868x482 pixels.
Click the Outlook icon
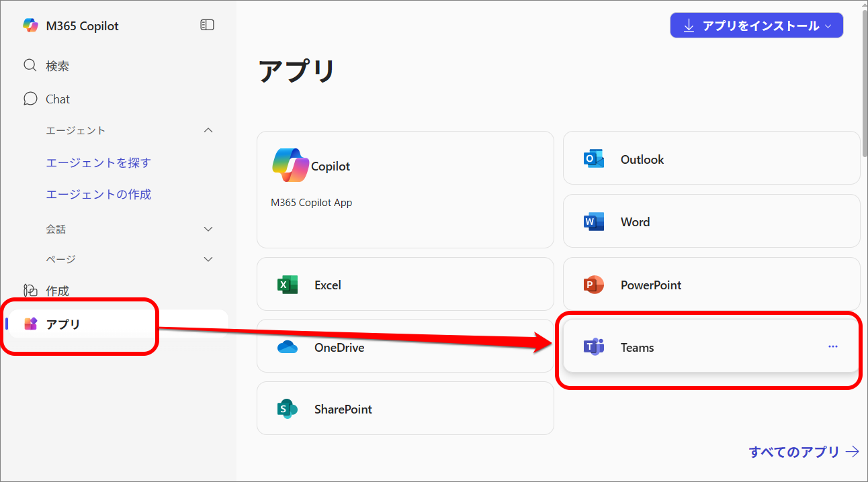pos(594,159)
